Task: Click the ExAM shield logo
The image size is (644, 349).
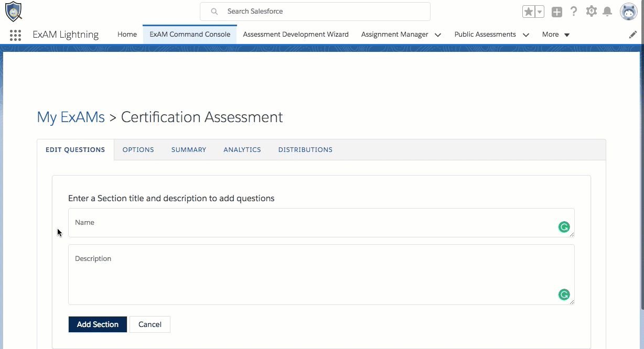Action: coord(13,11)
